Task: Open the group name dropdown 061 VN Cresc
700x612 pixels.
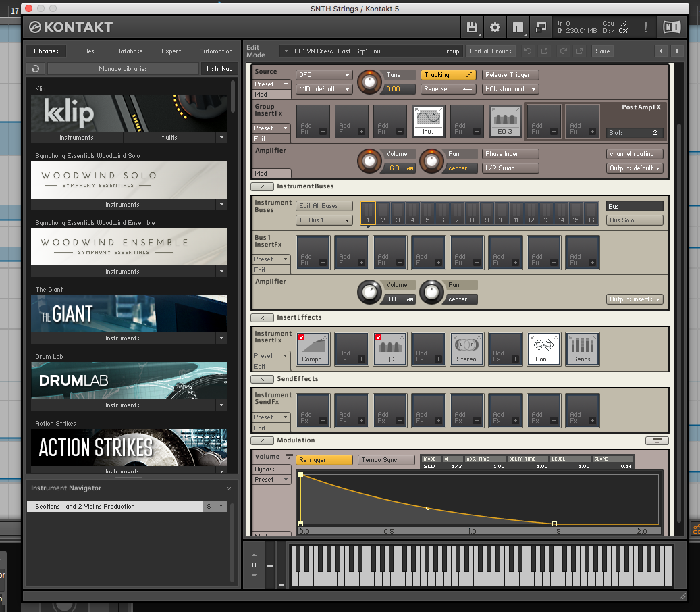Action: click(372, 51)
